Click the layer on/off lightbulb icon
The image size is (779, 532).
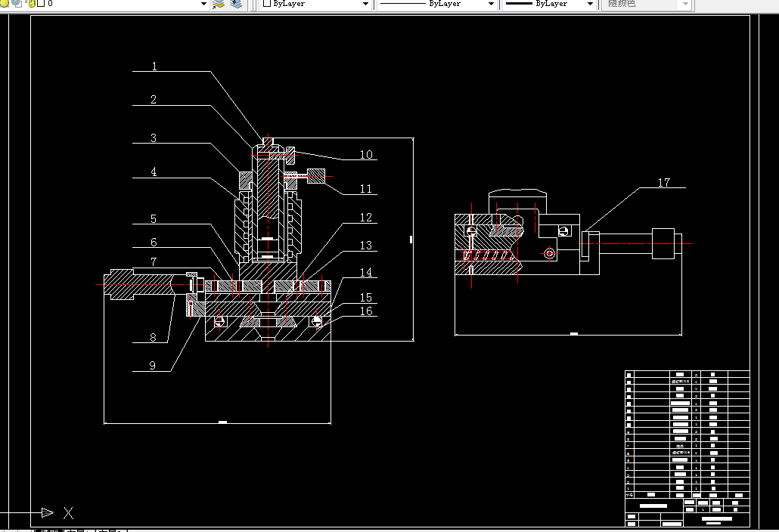pyautogui.click(x=5, y=4)
